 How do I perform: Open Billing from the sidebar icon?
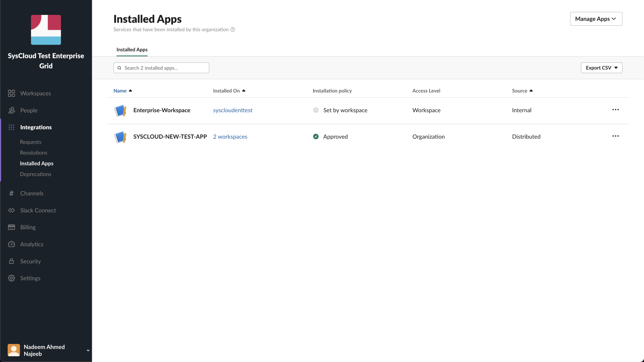(11, 227)
